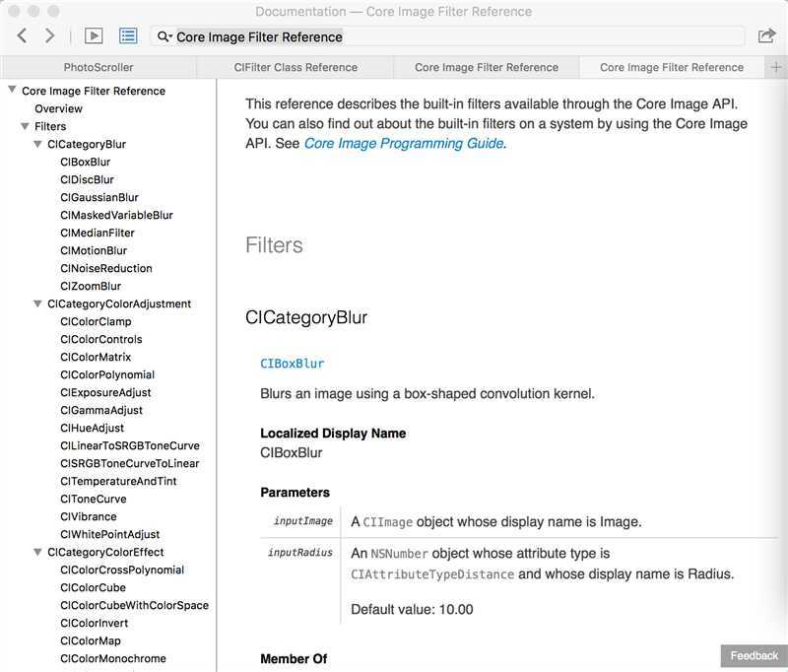Select CIHueAdjust in sidebar
788x672 pixels.
[x=92, y=428]
